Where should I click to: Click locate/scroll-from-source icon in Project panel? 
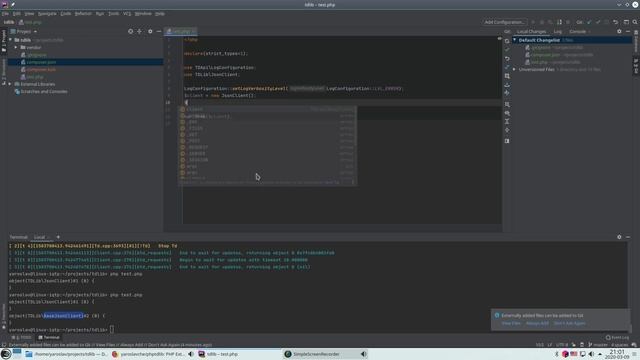tap(131, 31)
